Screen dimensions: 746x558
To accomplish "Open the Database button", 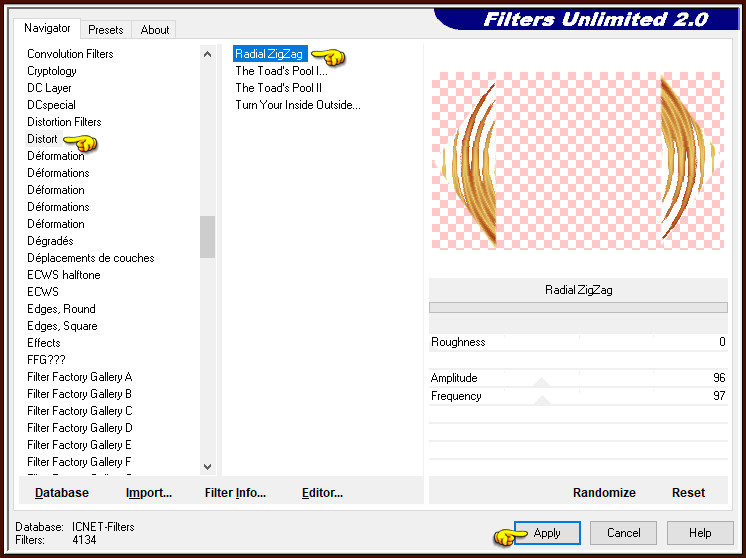I will pos(62,492).
